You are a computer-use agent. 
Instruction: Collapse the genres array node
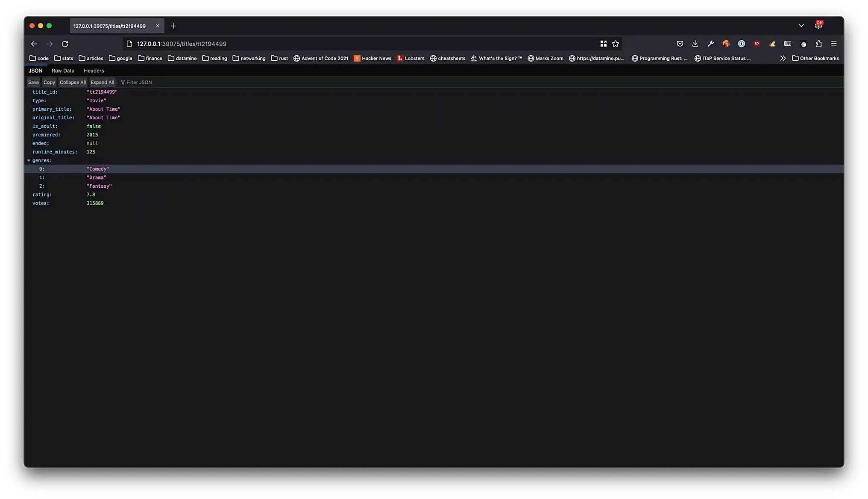(x=29, y=160)
